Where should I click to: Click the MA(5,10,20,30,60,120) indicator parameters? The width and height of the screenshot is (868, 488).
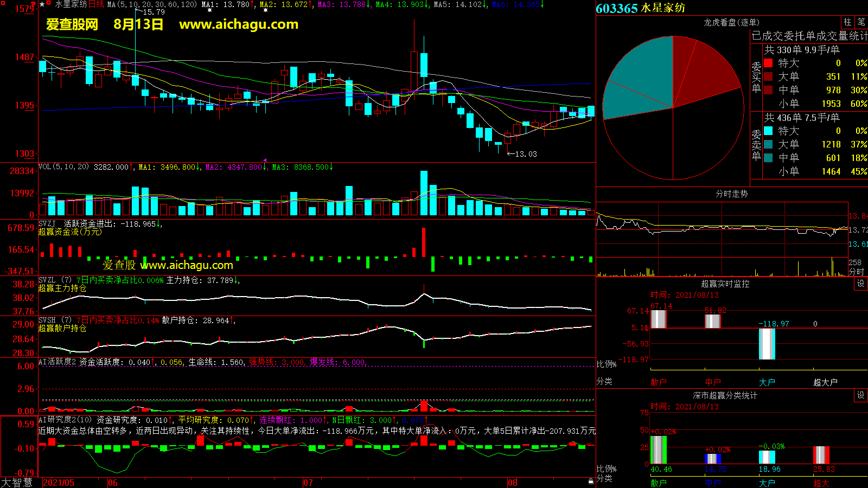pos(152,4)
